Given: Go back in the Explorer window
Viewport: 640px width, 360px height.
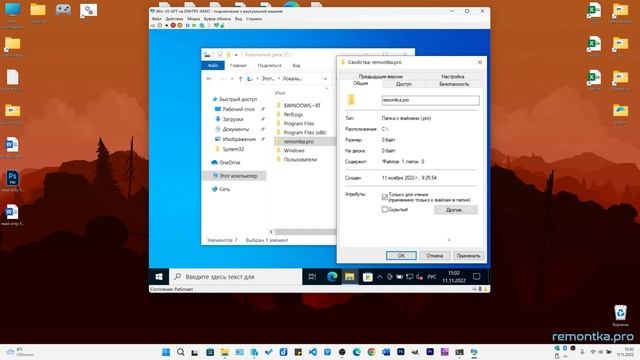Looking at the screenshot, I should (x=209, y=78).
